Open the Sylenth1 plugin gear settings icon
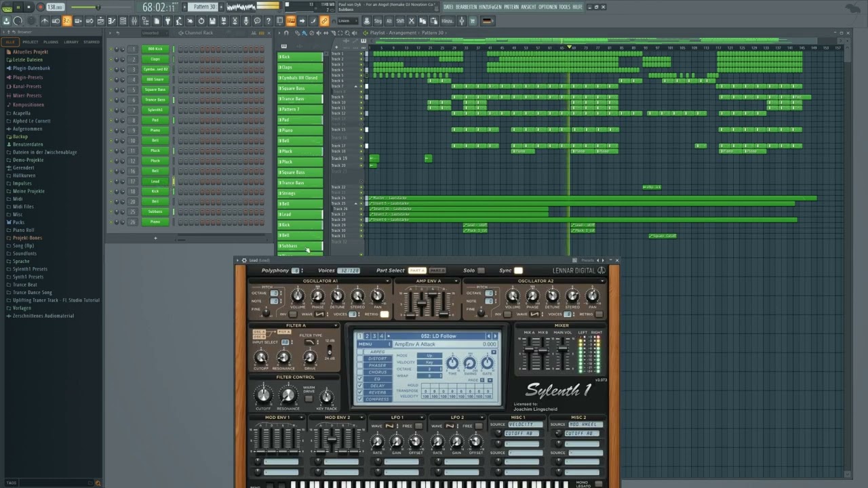The width and height of the screenshot is (868, 488). point(244,260)
